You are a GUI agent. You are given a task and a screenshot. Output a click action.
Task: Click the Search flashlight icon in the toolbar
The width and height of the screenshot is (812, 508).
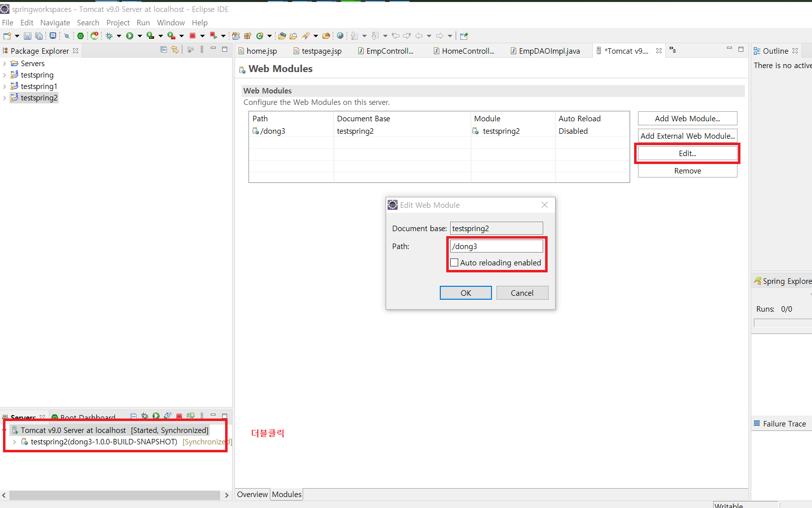click(x=306, y=36)
